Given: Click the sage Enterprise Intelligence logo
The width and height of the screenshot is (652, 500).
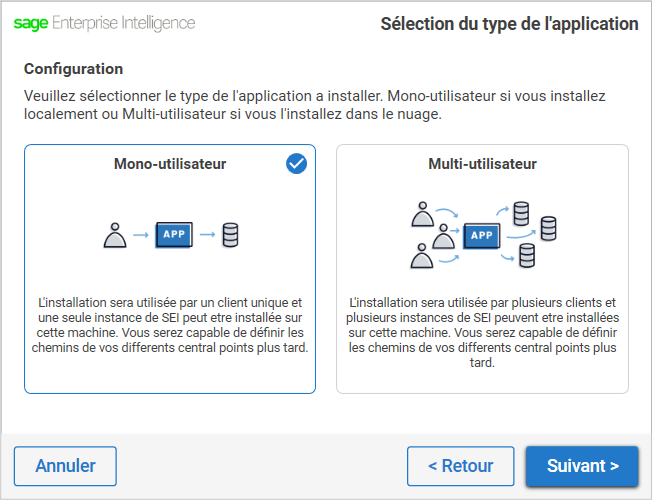Looking at the screenshot, I should pyautogui.click(x=104, y=23).
